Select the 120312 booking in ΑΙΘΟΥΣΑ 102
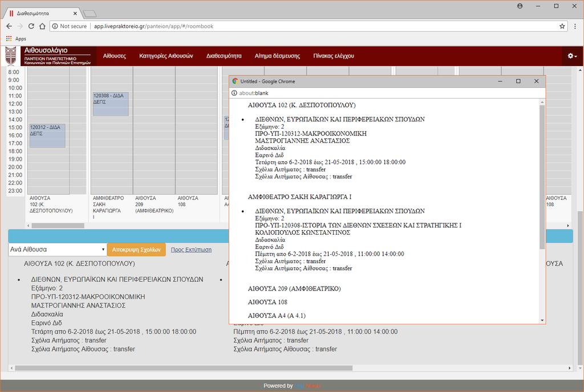Viewport: 584px width, 392px height. pos(47,136)
